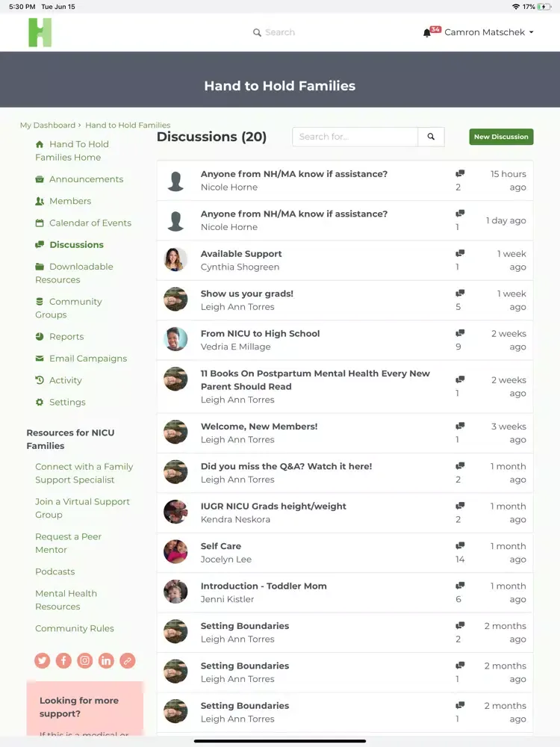Screen dimensions: 560x747
Task: Click the Wi-Fi icon in status bar
Action: pos(516,7)
